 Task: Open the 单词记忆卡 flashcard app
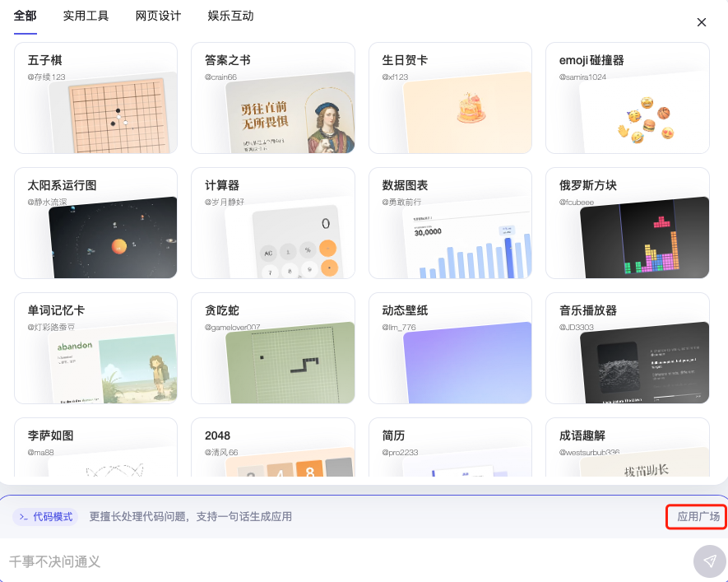(x=96, y=348)
